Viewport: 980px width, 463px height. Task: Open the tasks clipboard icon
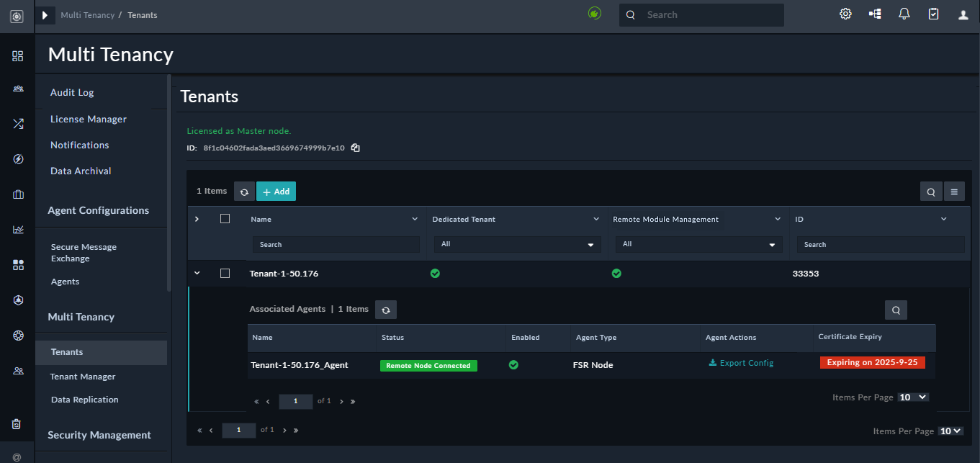point(933,13)
